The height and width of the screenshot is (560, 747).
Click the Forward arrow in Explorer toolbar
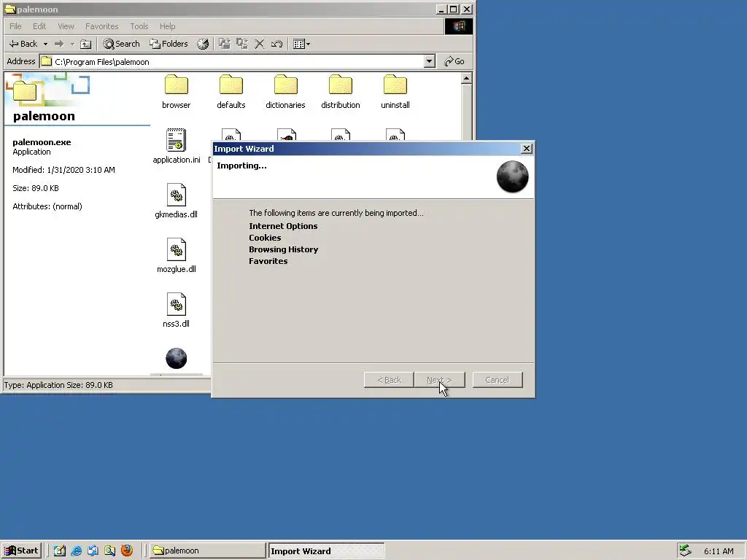[x=59, y=44]
